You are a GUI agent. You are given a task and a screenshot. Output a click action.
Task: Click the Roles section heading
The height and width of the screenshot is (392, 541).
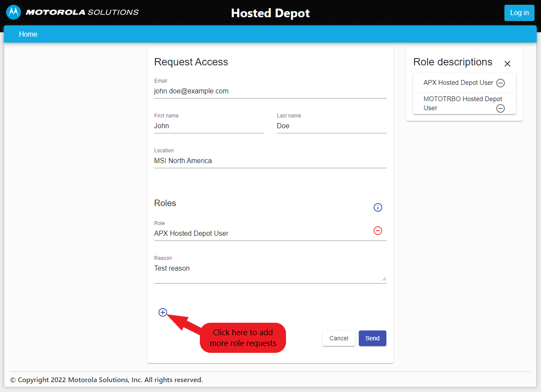click(165, 203)
